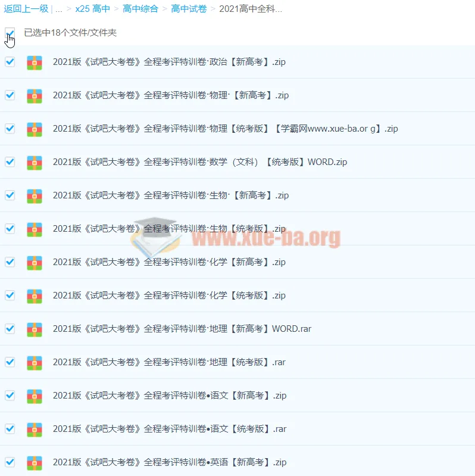Screen dimensions: 475x476
Task: Open file 全程考评特训卷·化学【统考版】.zip
Action: (169, 295)
